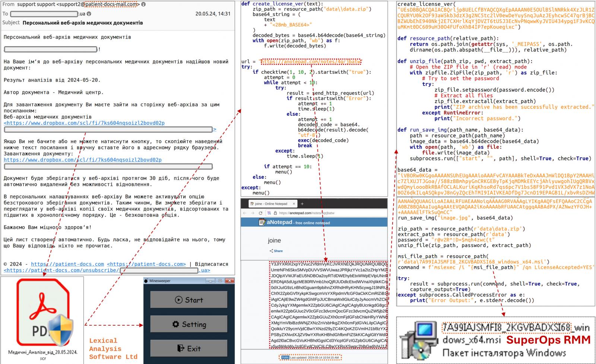Click the Exit button in Minesweeper

click(x=189, y=348)
